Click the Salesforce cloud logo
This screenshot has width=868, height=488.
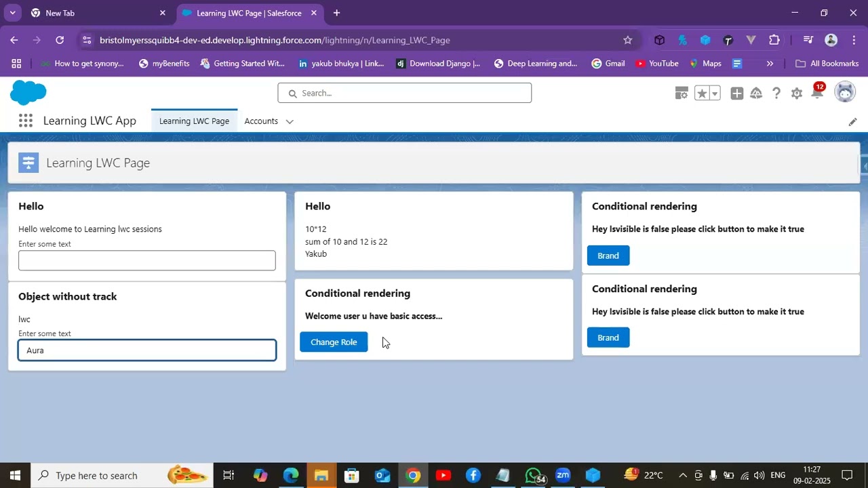[x=28, y=92]
